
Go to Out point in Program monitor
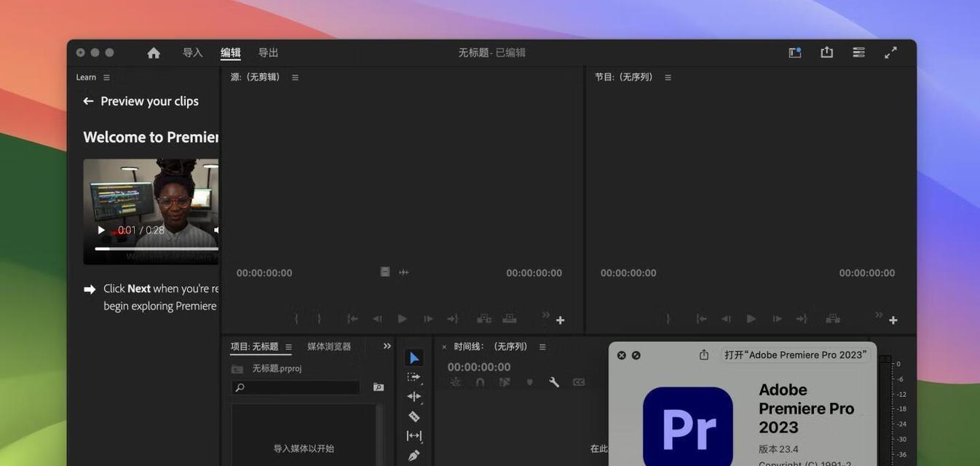[802, 319]
